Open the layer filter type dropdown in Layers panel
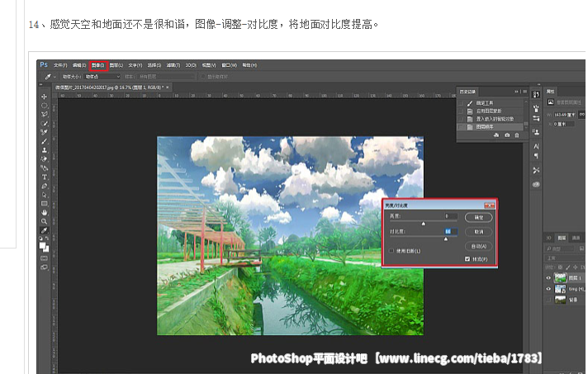This screenshot has width=588, height=374. 561,249
